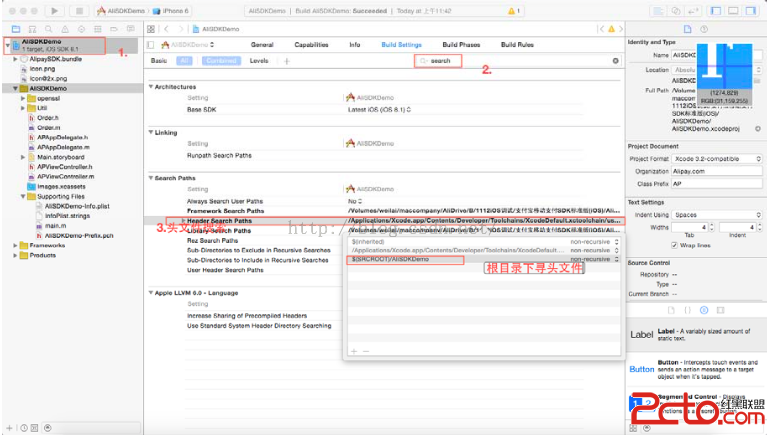This screenshot has height=435, width=768.
Task: Select the All filter toggle
Action: pyautogui.click(x=184, y=61)
